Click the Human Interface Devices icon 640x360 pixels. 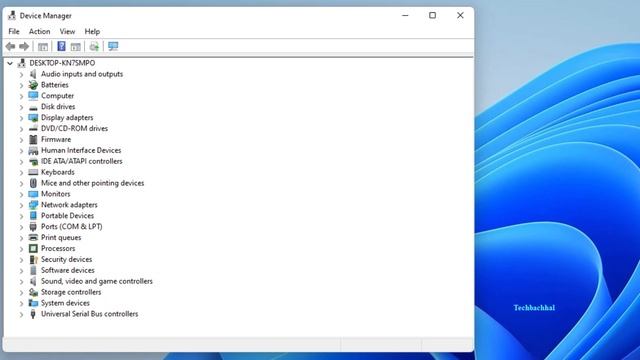[33, 151]
